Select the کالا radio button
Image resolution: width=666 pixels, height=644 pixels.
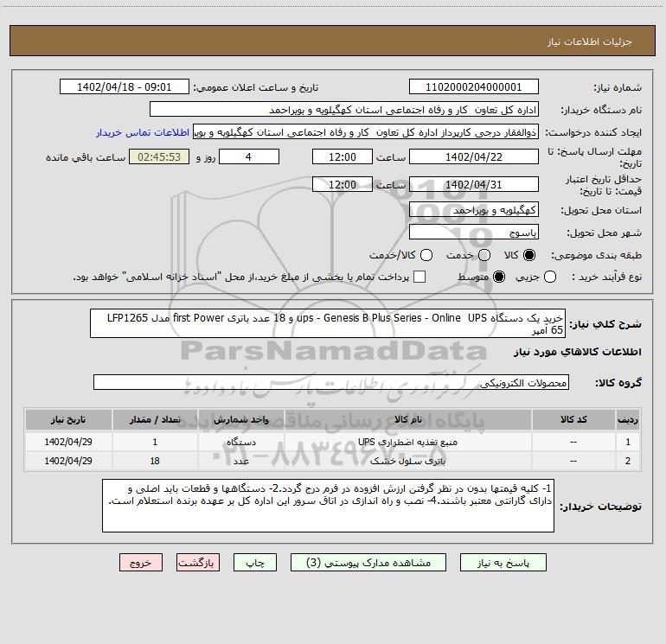pos(529,255)
